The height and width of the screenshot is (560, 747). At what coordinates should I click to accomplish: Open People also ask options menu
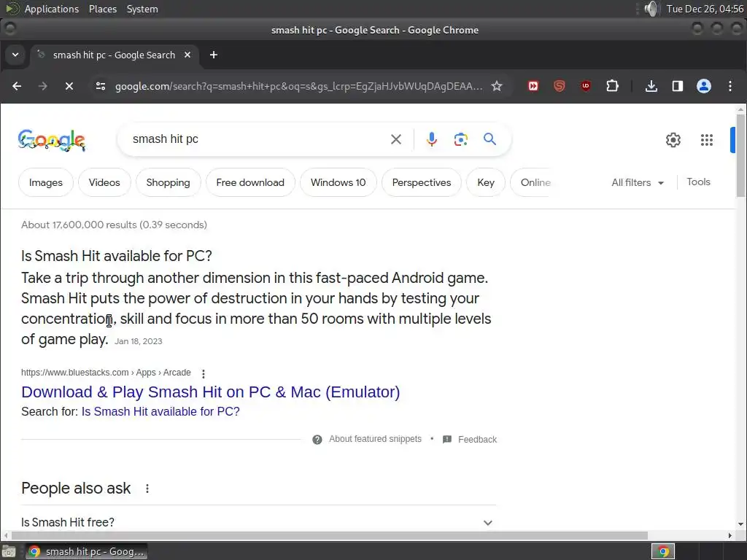tap(147, 489)
